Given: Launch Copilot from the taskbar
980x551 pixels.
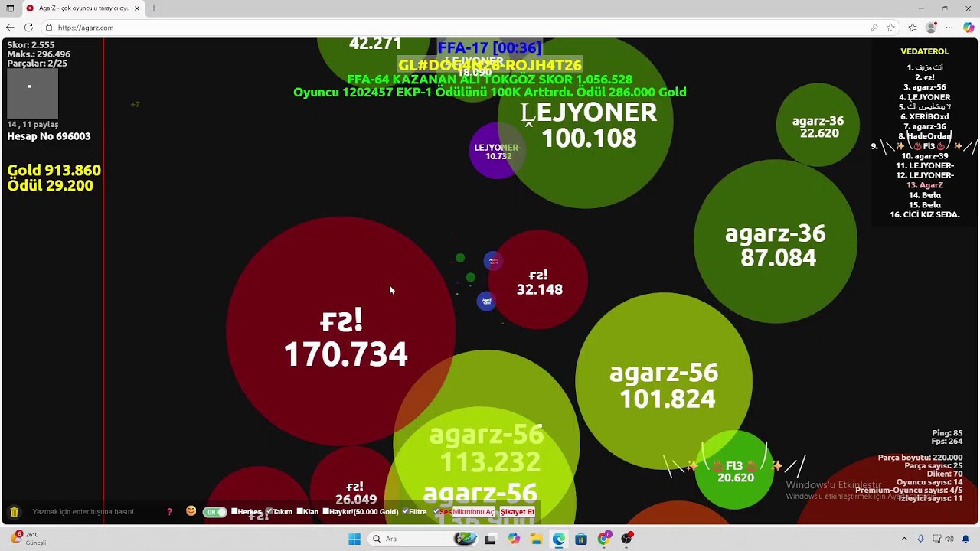Looking at the screenshot, I should (513, 539).
